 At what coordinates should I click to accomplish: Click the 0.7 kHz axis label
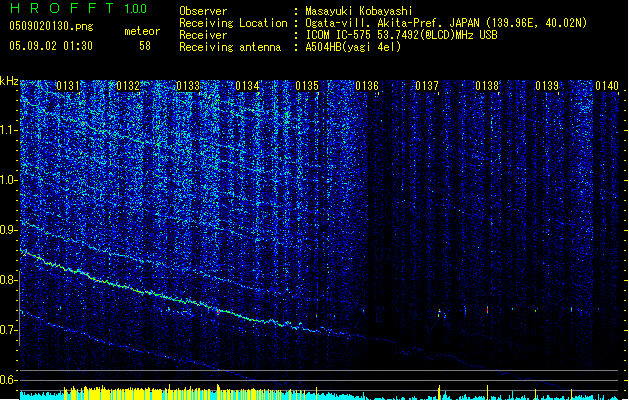(9, 330)
